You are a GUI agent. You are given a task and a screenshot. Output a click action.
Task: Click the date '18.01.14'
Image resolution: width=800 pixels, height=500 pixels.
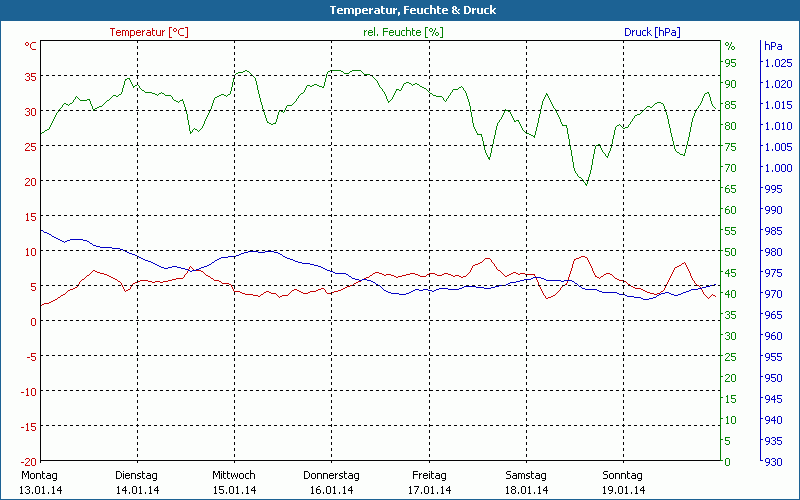pos(527,490)
